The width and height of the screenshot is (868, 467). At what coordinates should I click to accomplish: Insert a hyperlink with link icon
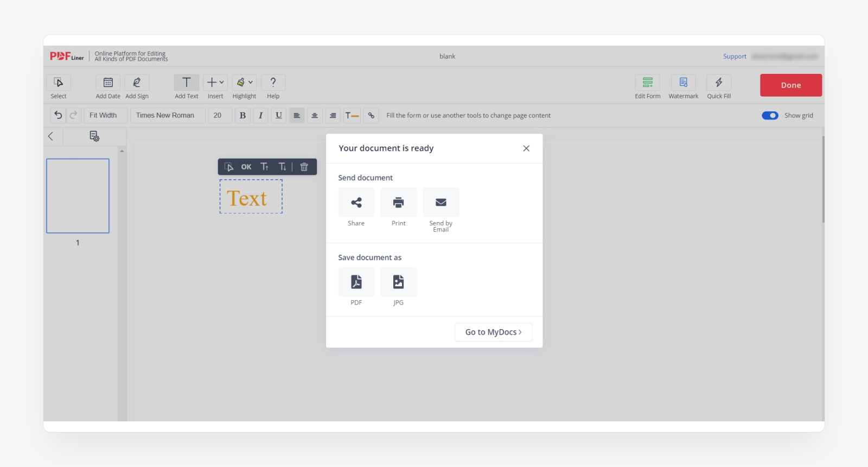pos(371,115)
